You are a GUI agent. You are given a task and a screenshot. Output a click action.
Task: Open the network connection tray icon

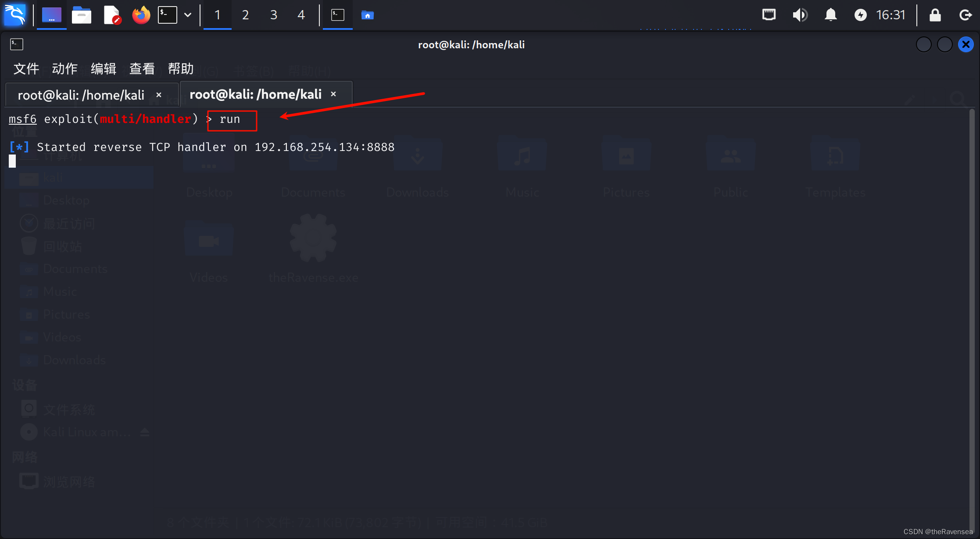click(769, 15)
